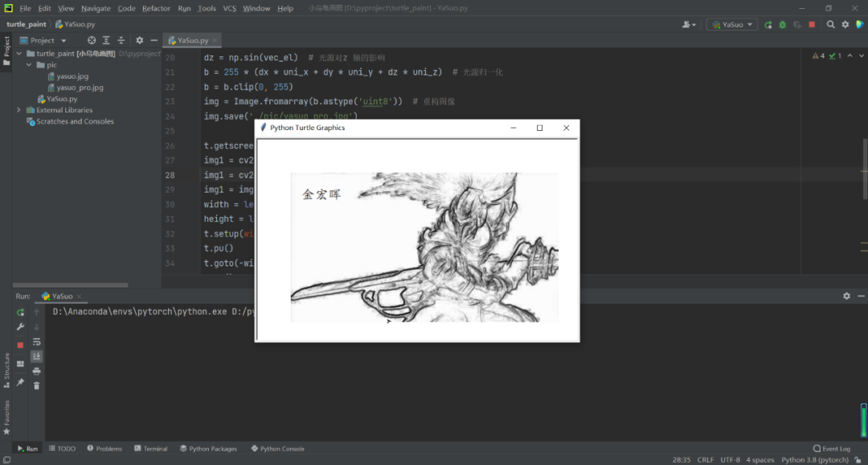Stop process with red square in Run panel

[x=20, y=345]
